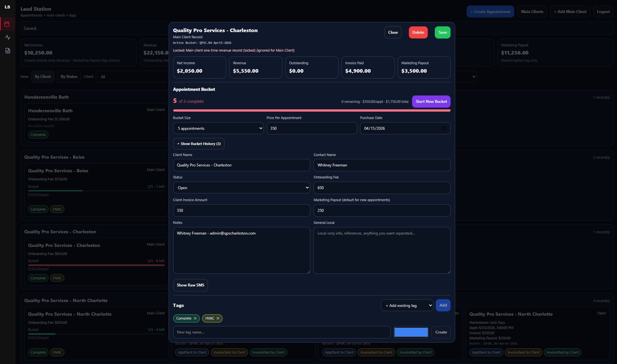Click the Add tag button
This screenshot has height=364, width=617.
[443, 305]
